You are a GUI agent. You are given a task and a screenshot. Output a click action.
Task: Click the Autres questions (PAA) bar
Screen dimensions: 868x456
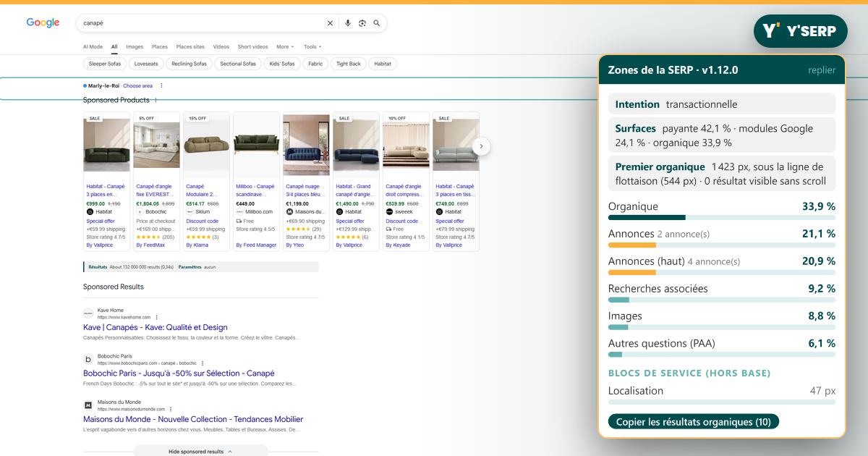[722, 355]
